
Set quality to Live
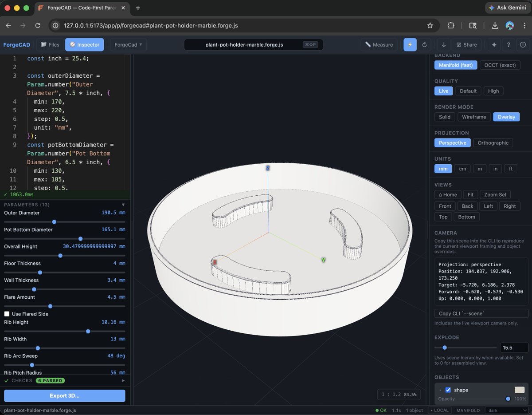[444, 91]
